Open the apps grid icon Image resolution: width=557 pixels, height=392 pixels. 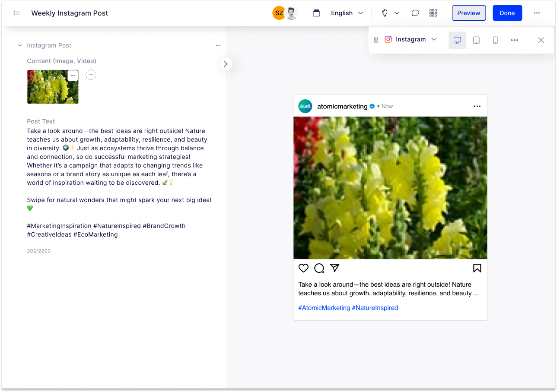(433, 13)
